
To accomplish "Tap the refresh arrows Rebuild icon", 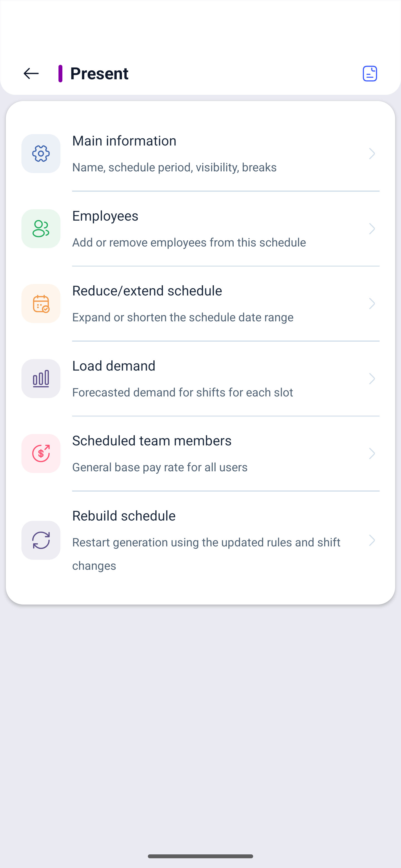I will [41, 541].
